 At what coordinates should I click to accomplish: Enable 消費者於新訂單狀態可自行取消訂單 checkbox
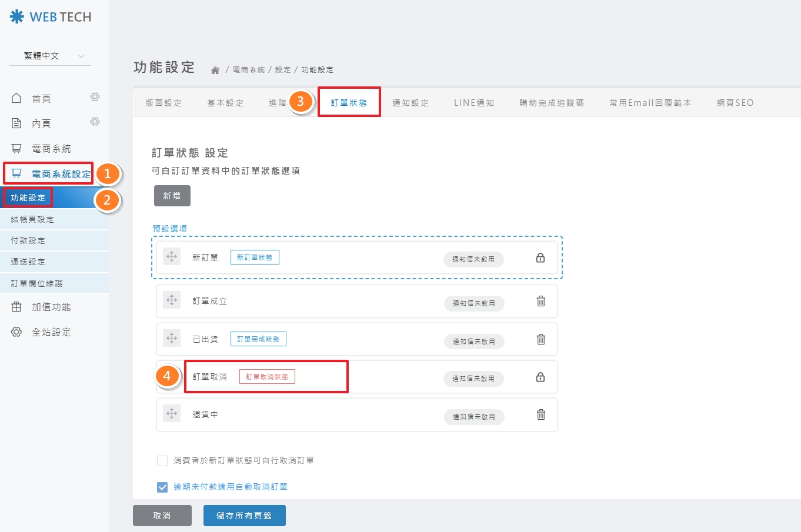pos(162,460)
